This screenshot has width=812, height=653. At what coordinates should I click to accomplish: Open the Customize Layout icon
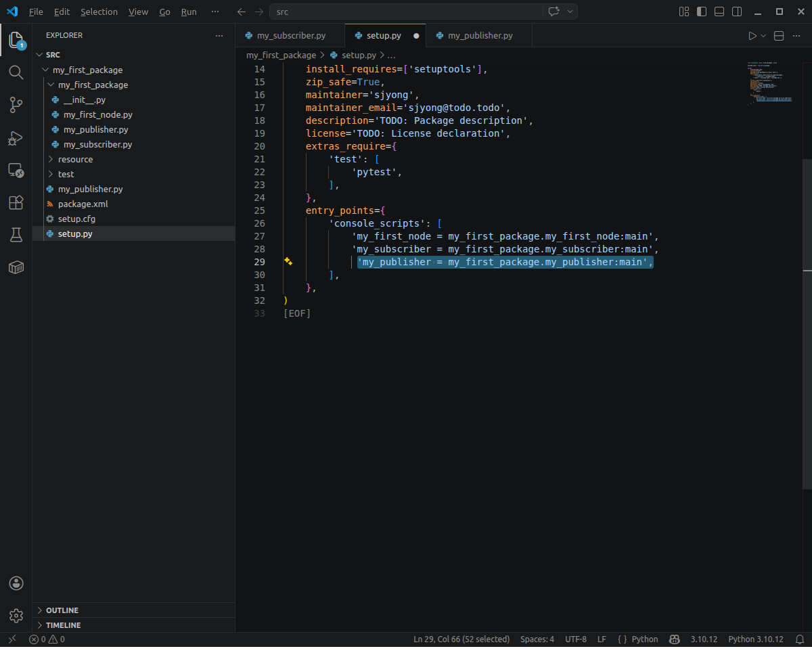coord(684,12)
